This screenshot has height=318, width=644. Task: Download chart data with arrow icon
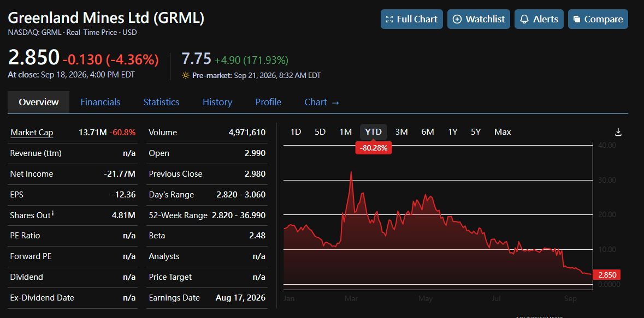(x=618, y=132)
